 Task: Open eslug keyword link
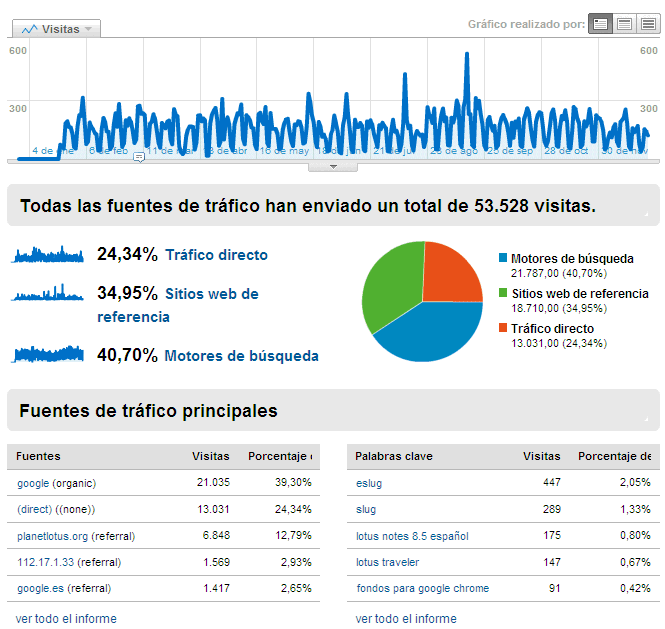click(369, 483)
